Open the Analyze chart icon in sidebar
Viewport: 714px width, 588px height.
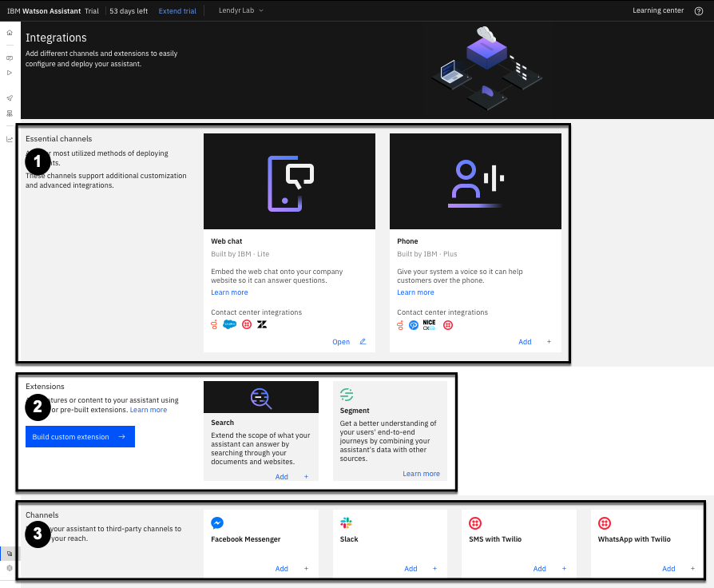10,139
